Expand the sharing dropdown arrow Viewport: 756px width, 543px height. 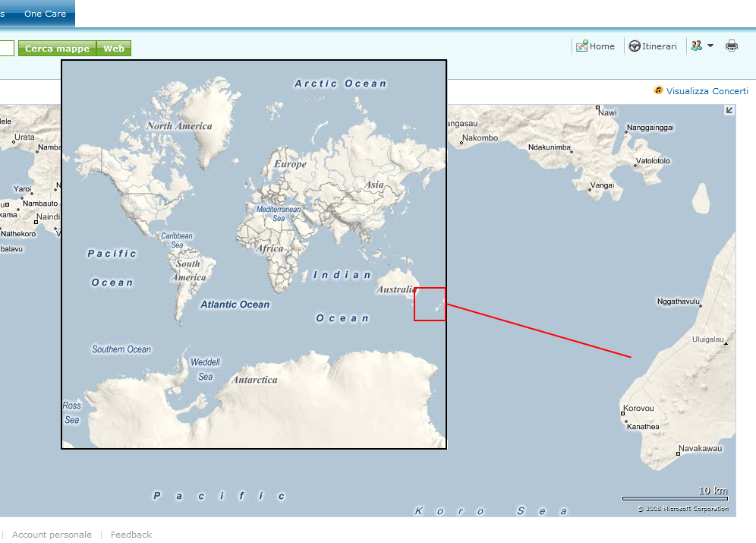coord(710,46)
